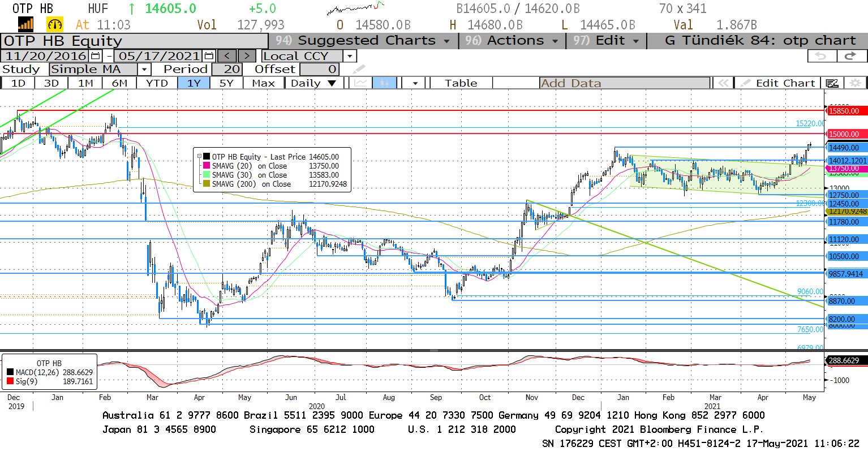Open the chart notes icon beside Edit Chart
Screen dimensions: 868x460
point(832,83)
